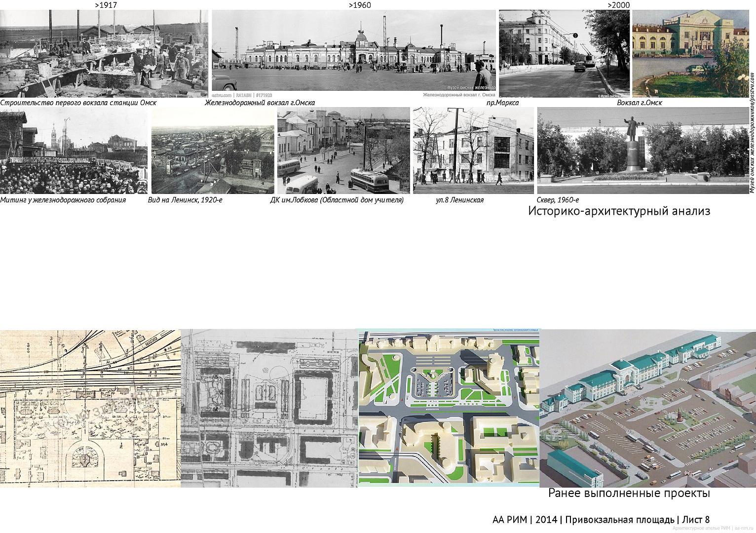
Task: Click the >1960 timeline label
Action: 360,5
